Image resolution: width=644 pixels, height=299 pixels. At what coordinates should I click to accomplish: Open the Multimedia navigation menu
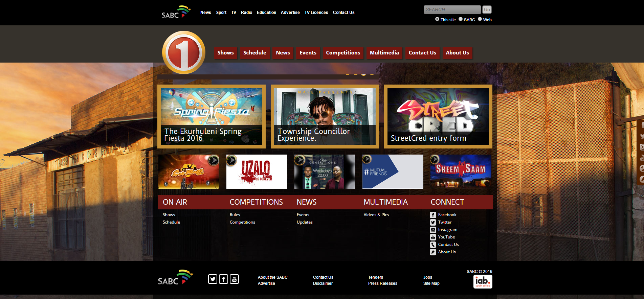[x=384, y=53]
